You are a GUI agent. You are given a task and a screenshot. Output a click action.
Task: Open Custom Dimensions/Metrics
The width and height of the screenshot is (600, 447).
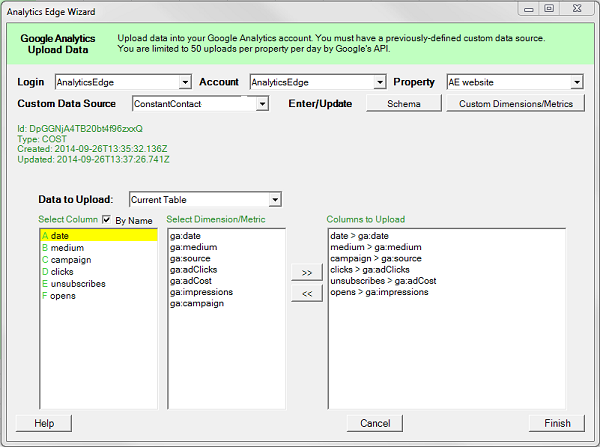click(515, 103)
